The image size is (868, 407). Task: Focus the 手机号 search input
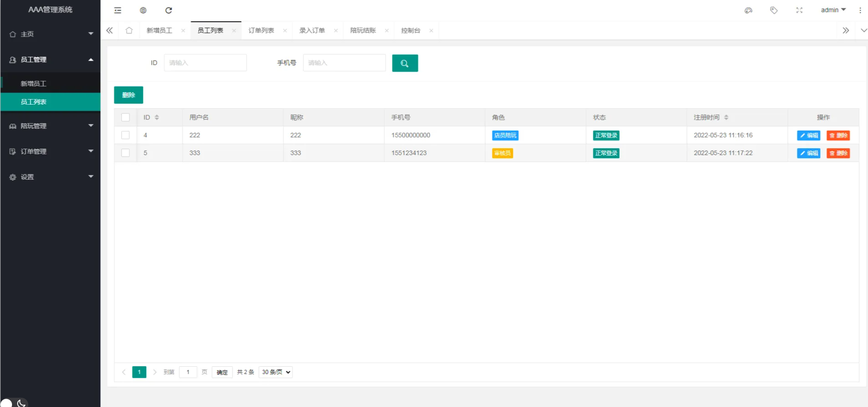point(344,63)
